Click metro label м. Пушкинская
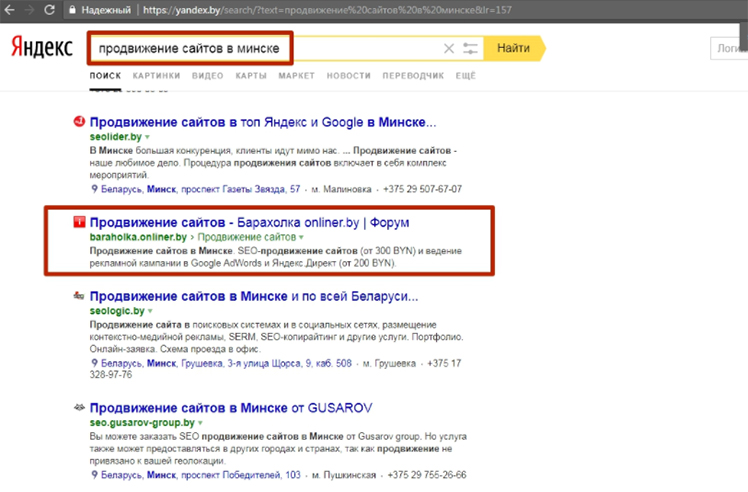748x492 pixels. 343,475
